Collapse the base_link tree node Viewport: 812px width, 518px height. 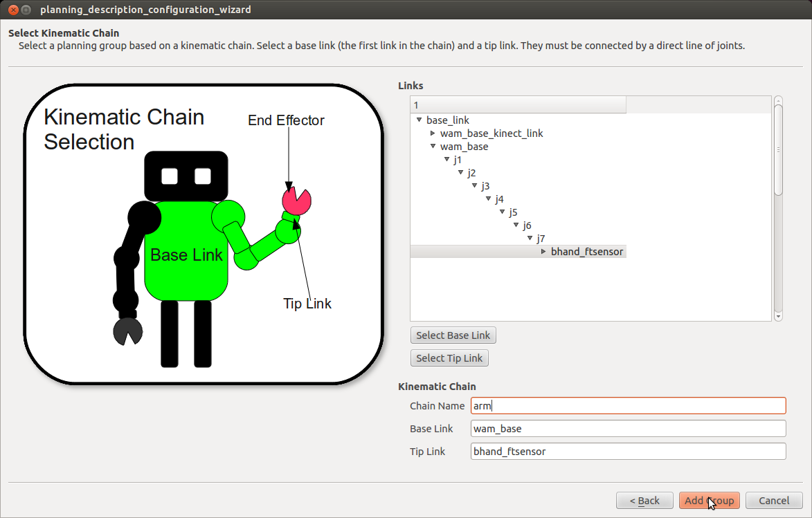coord(419,120)
